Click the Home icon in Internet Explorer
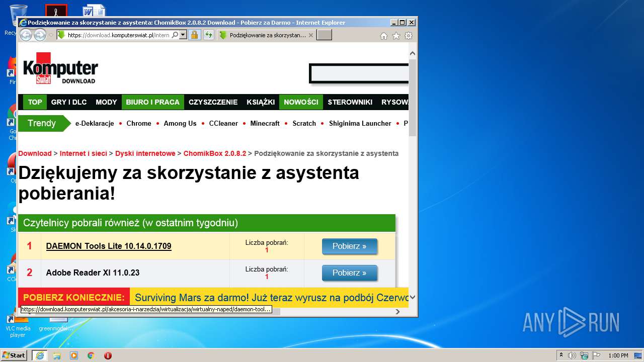Image resolution: width=644 pixels, height=362 pixels. [384, 36]
